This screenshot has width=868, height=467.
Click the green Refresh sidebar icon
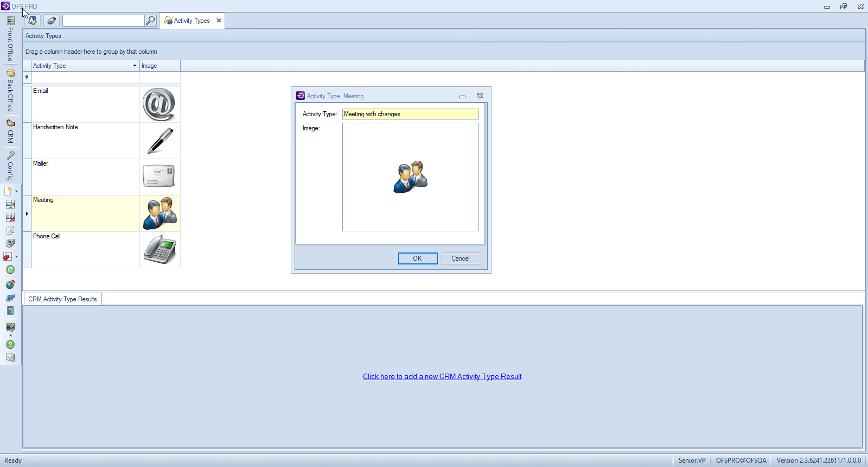point(10,269)
